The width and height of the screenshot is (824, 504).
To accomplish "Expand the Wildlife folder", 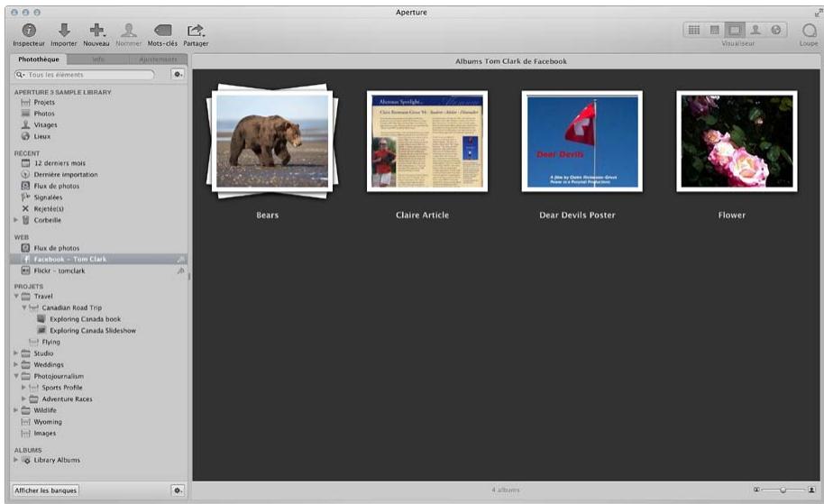I will click(x=15, y=410).
